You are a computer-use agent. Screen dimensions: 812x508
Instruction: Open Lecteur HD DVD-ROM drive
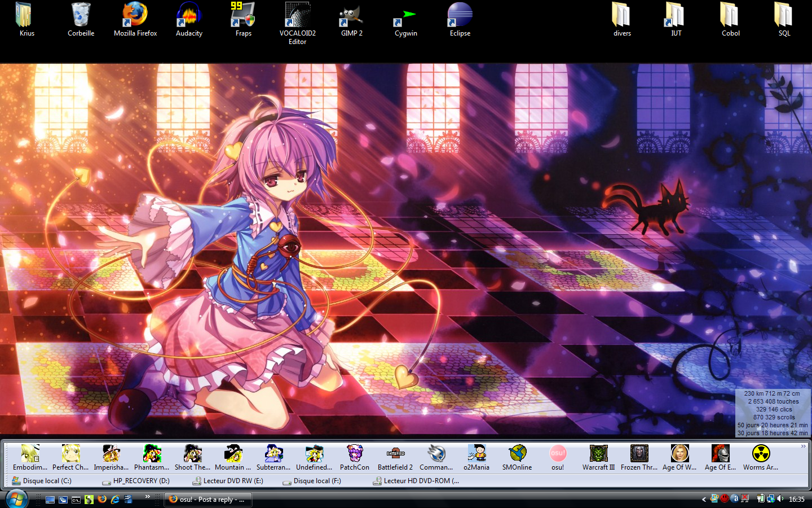[x=416, y=481]
